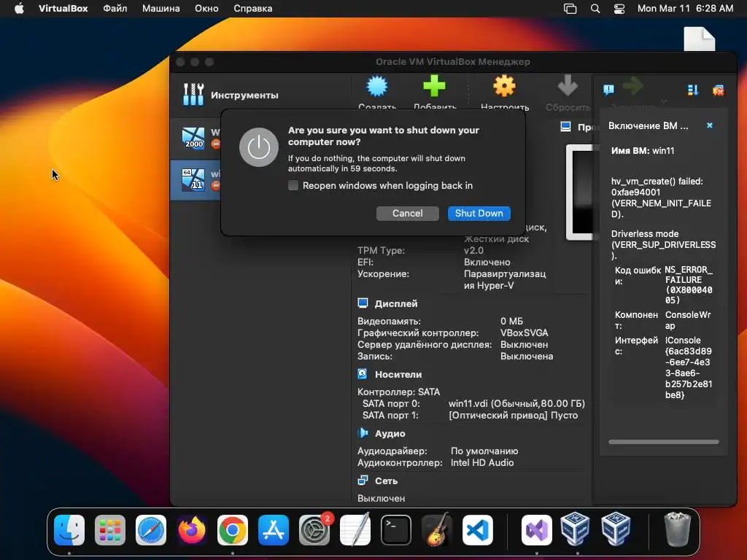Viewport: 747px width, 560px height.
Task: Open the Справка menu
Action: pyautogui.click(x=253, y=9)
